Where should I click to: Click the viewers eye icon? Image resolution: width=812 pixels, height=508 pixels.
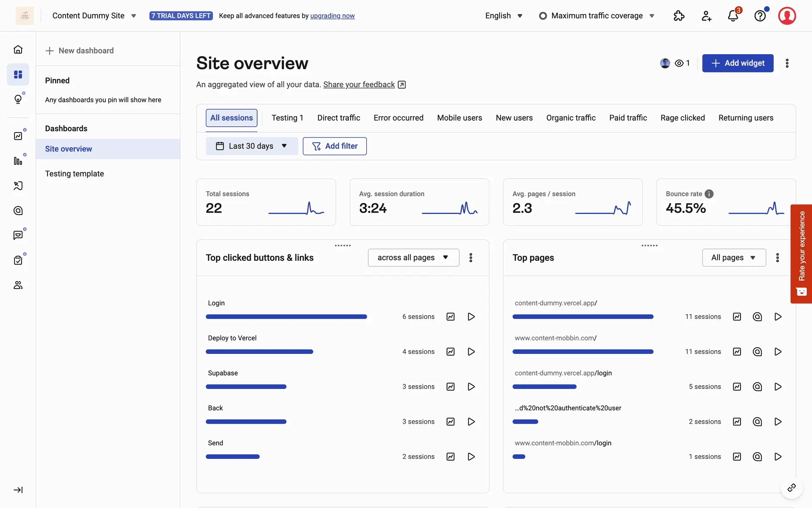click(679, 63)
